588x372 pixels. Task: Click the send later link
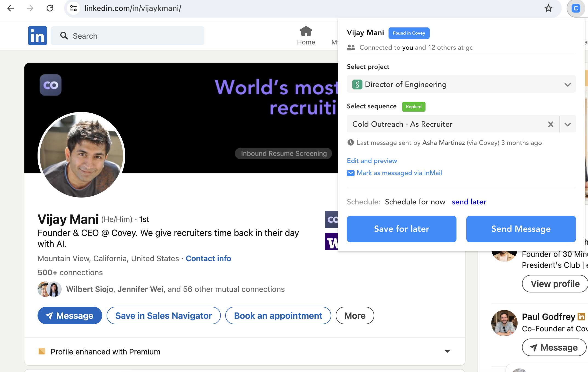(x=469, y=202)
